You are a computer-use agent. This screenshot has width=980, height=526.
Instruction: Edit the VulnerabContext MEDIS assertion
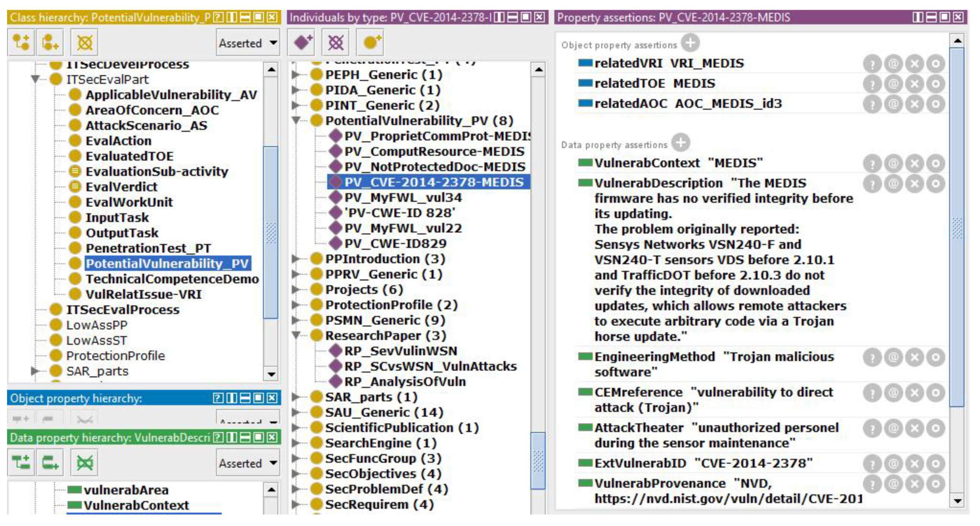pos(936,164)
